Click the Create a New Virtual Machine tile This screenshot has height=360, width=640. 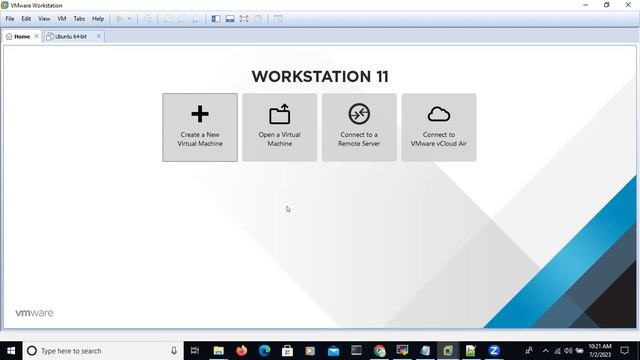(x=200, y=127)
